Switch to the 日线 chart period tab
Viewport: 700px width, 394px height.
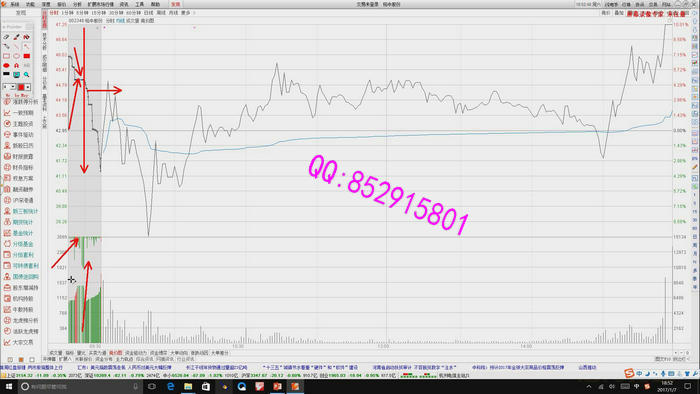[149, 13]
